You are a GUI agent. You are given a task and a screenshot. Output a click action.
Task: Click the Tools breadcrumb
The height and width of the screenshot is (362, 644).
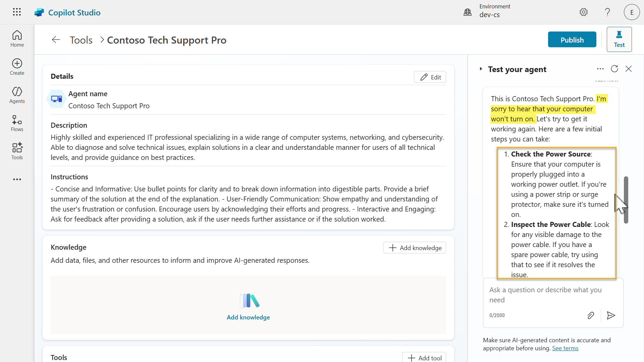point(81,40)
